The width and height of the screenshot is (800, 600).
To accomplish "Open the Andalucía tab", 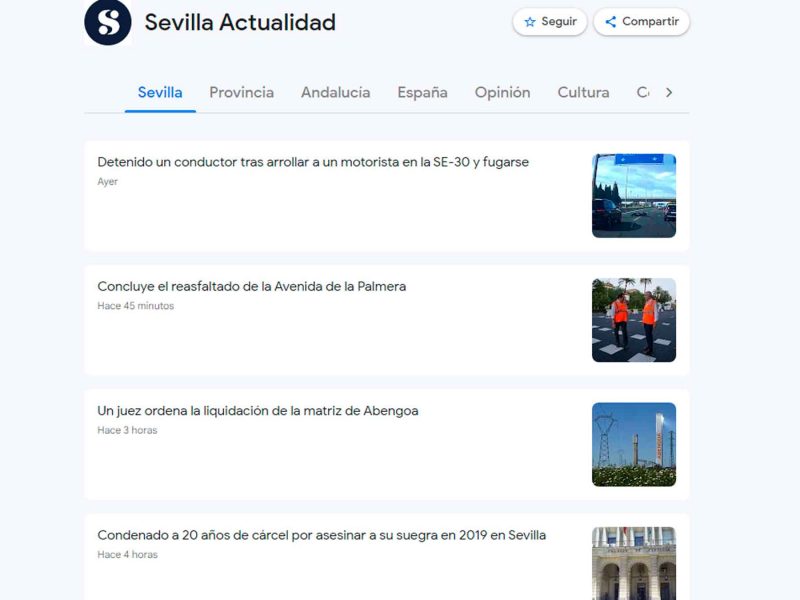I will (x=335, y=92).
